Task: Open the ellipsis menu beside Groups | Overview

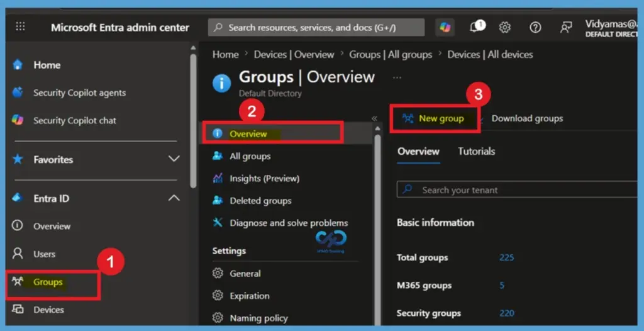Action: [x=397, y=77]
